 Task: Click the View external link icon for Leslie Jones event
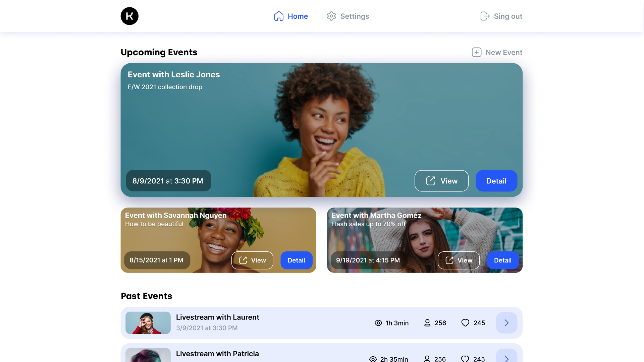(x=431, y=180)
